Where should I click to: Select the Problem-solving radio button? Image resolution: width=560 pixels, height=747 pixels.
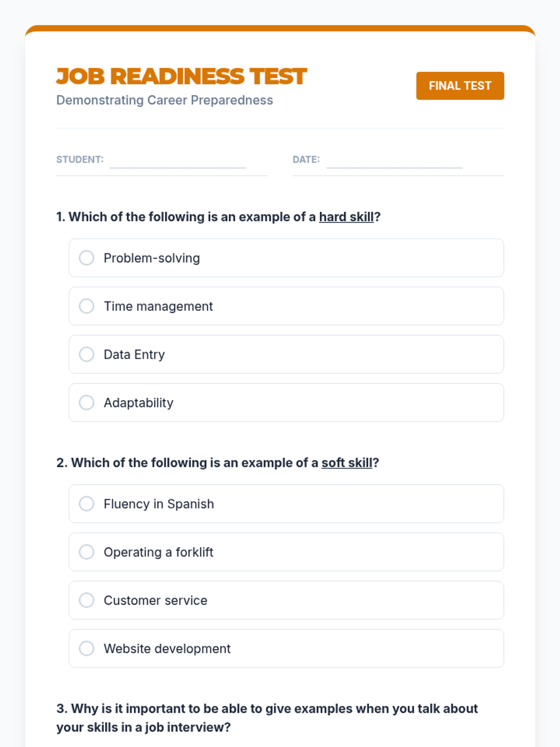[x=86, y=258]
